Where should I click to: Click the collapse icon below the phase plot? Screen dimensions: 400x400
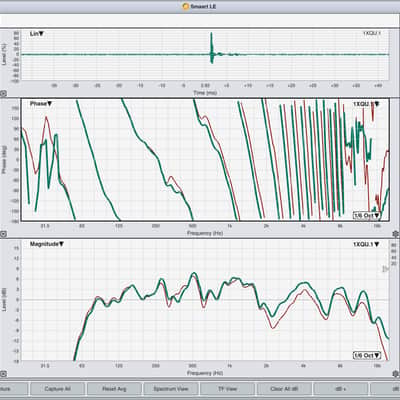pyautogui.click(x=3, y=234)
